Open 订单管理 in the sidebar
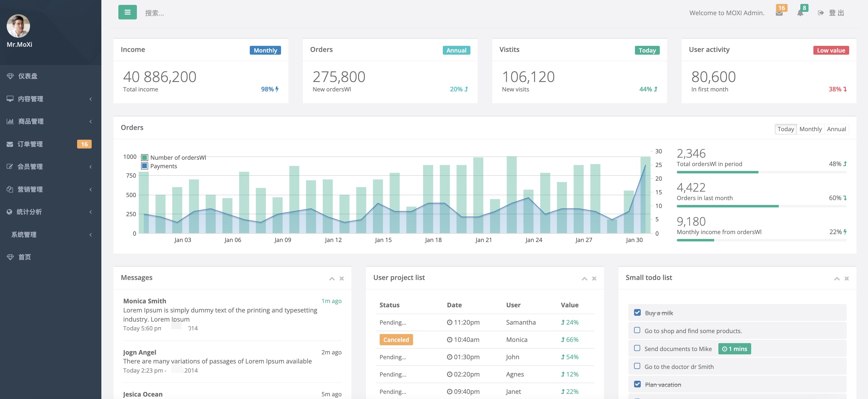 (51, 144)
